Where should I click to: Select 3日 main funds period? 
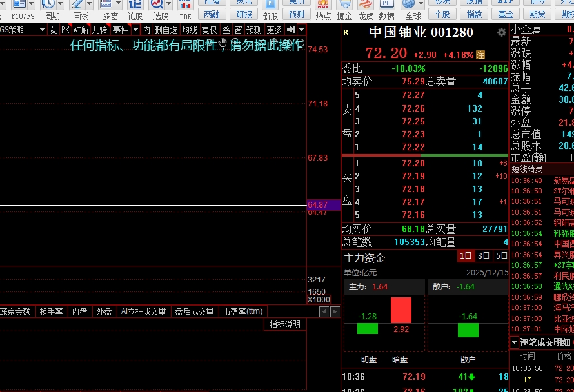click(484, 255)
